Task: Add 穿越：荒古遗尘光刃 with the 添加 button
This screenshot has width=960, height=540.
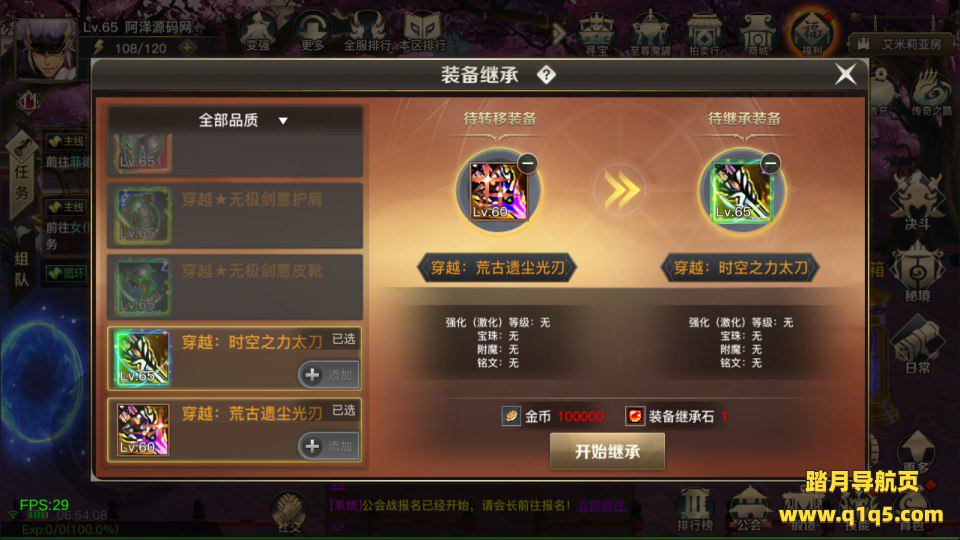Action: click(329, 446)
